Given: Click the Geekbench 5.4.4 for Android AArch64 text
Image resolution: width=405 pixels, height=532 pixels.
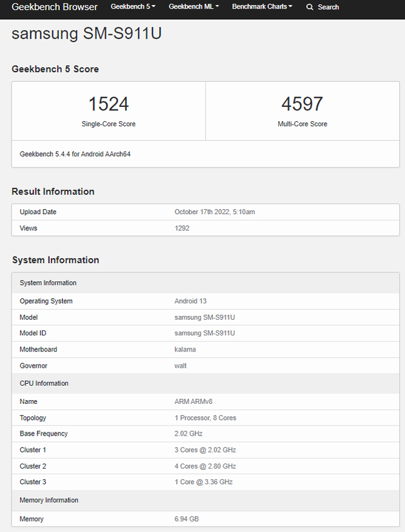Looking at the screenshot, I should [x=75, y=154].
